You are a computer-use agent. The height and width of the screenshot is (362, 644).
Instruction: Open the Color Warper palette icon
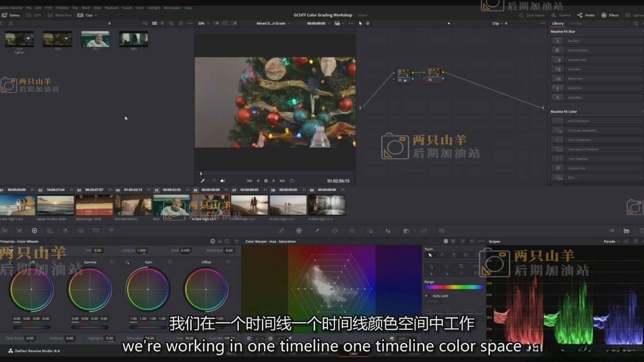[x=299, y=231]
